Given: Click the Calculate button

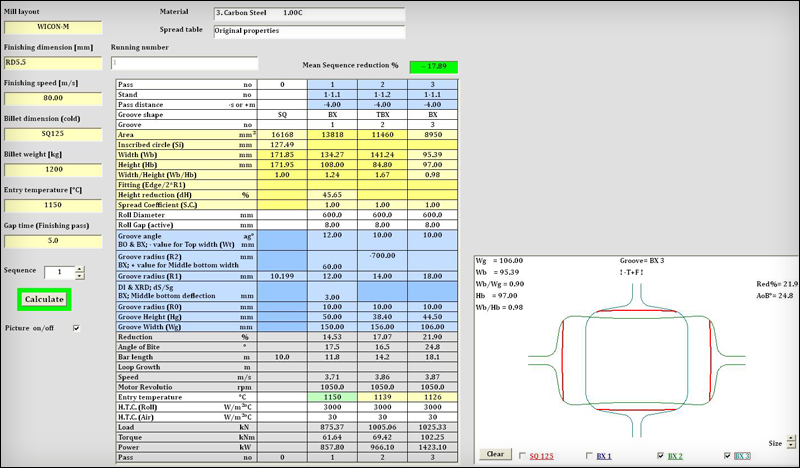Looking at the screenshot, I should [x=44, y=300].
